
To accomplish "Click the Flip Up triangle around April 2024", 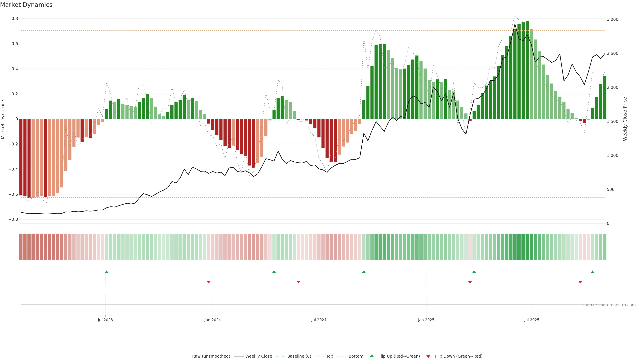I will coord(274,272).
